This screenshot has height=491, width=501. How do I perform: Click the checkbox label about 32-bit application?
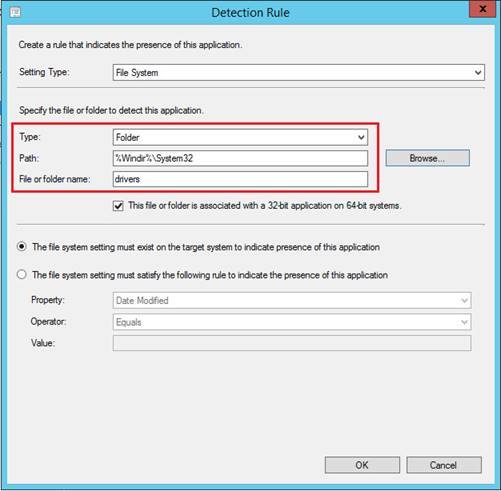[265, 206]
